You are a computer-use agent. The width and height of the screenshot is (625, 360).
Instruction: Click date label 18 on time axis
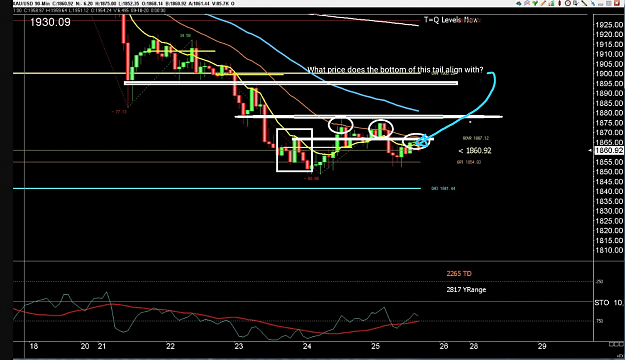pos(34,346)
